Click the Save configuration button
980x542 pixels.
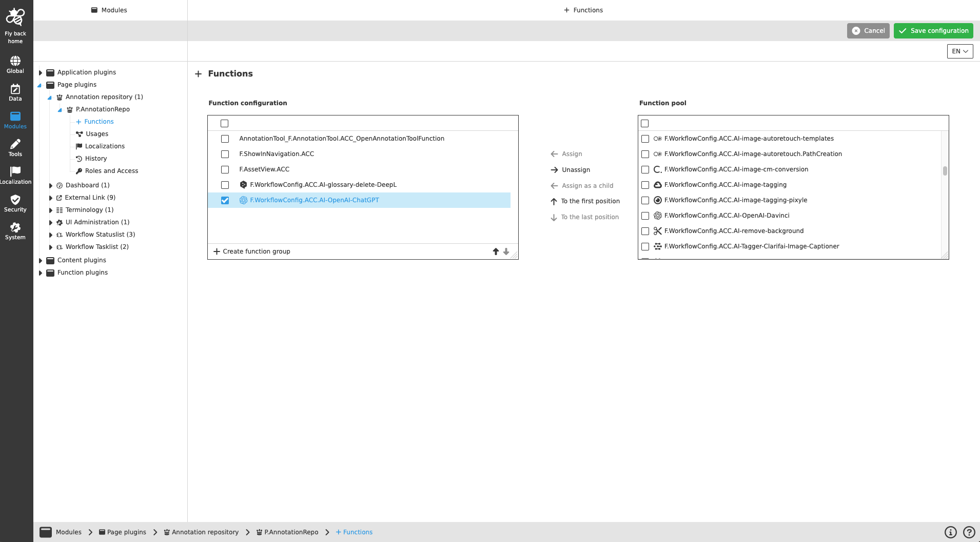point(933,30)
